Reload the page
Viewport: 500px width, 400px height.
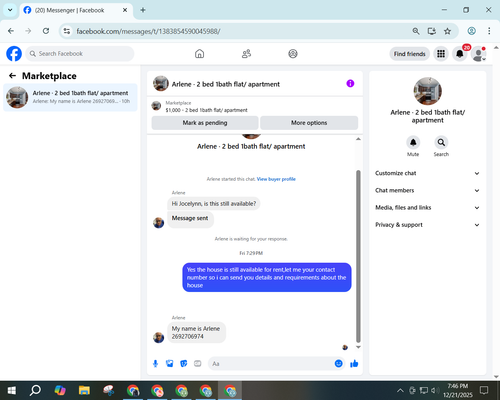(x=46, y=31)
